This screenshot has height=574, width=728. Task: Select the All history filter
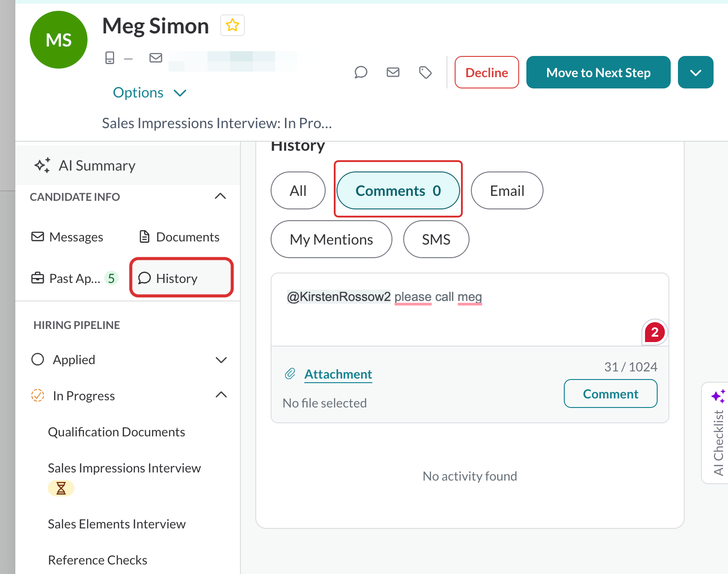298,190
